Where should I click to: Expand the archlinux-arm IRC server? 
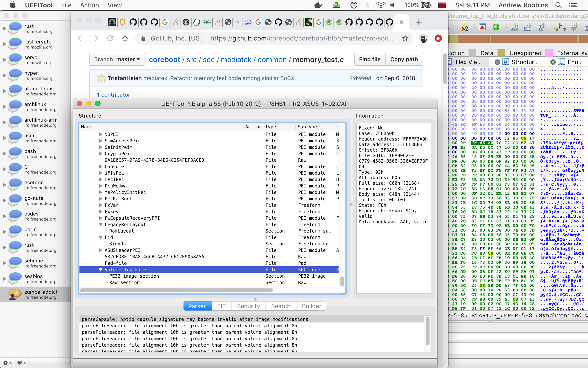pos(4,122)
